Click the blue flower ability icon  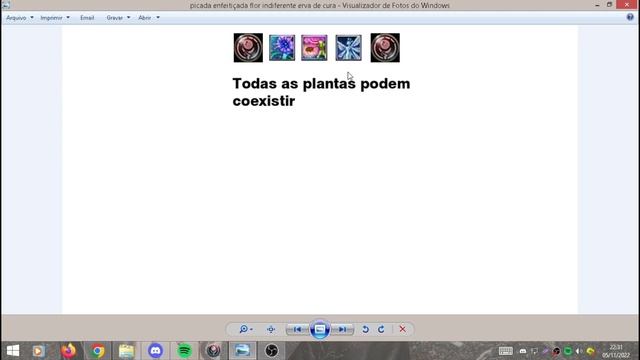[282, 48]
